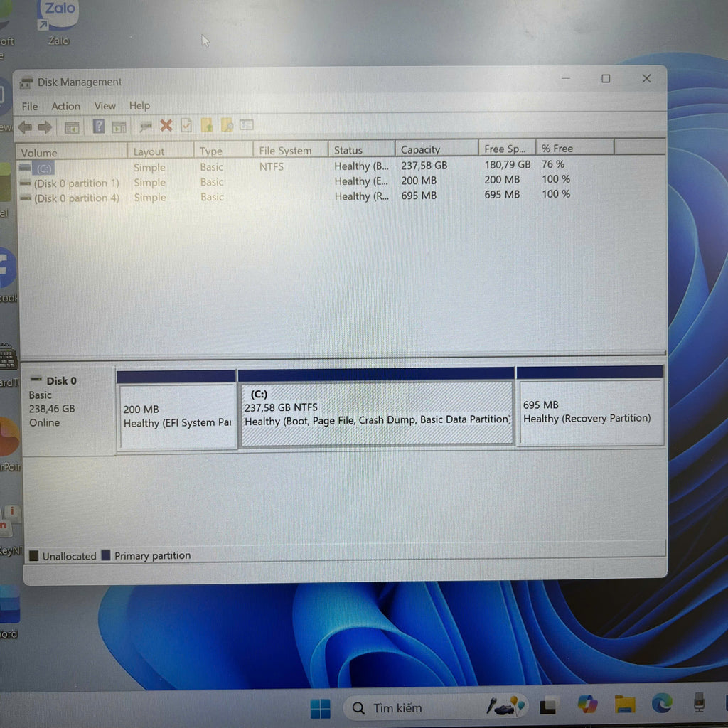Open the File menu
Viewport: 728px width, 728px height.
pos(30,107)
